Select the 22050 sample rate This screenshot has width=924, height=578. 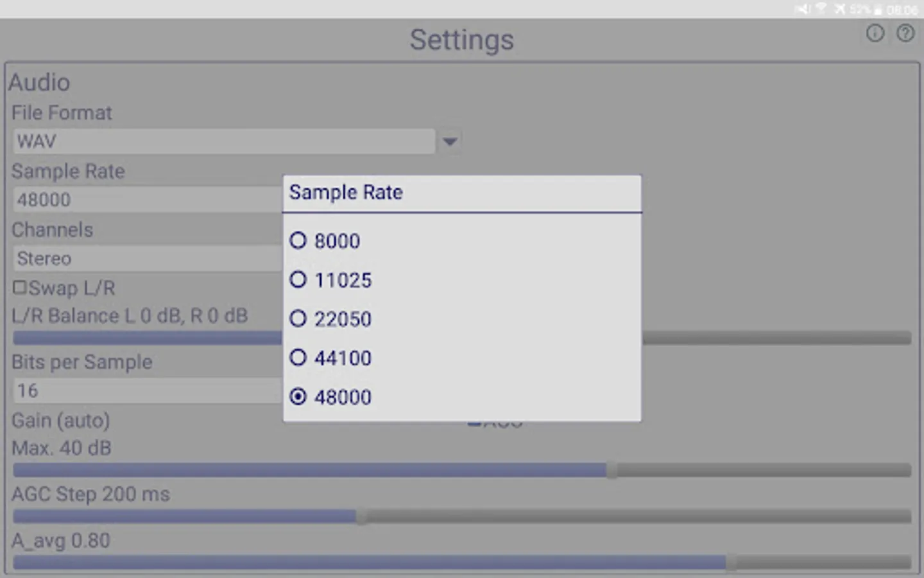click(298, 319)
